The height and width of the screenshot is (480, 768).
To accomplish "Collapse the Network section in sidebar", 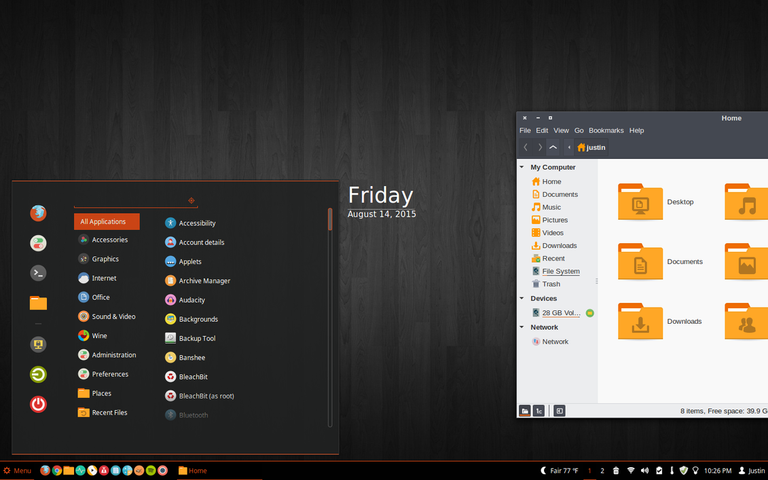I will click(x=522, y=327).
